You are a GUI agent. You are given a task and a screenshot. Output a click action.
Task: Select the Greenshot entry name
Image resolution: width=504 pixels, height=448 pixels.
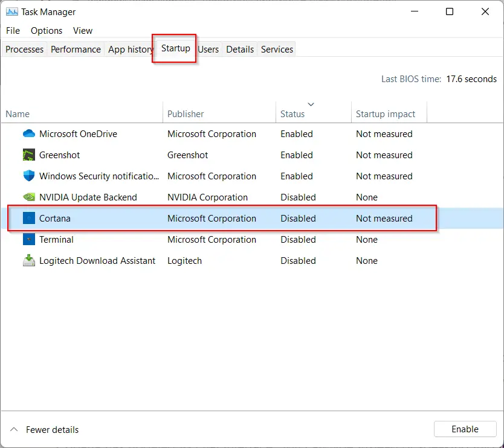click(x=59, y=155)
